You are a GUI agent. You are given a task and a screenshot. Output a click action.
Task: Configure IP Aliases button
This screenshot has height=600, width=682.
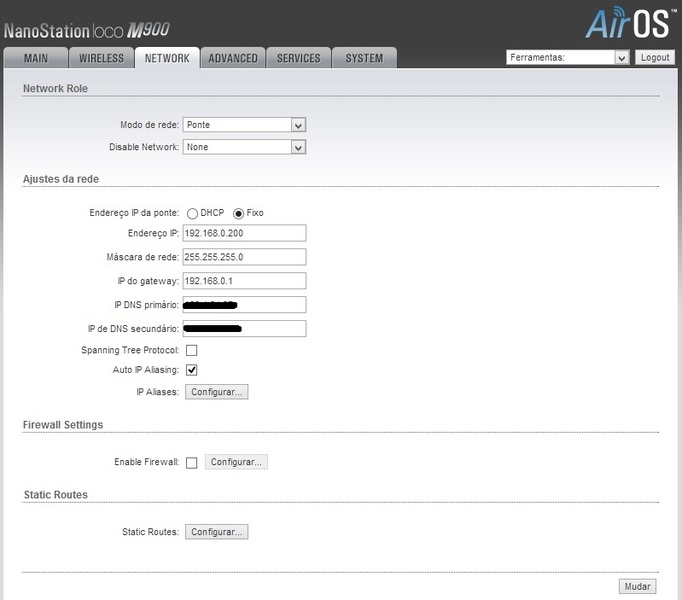click(217, 392)
